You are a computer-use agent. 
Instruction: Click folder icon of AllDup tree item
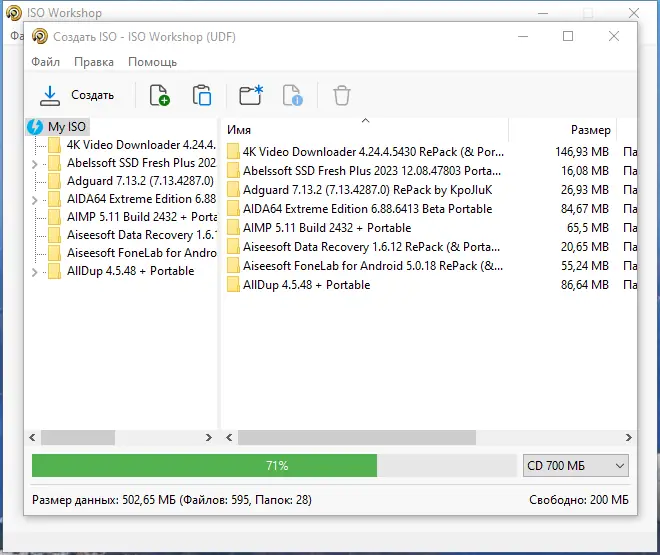[54, 271]
